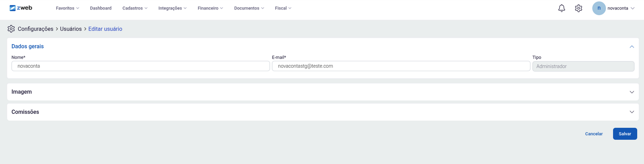Expand the Comissões section
This screenshot has height=164, width=644.
(x=631, y=112)
